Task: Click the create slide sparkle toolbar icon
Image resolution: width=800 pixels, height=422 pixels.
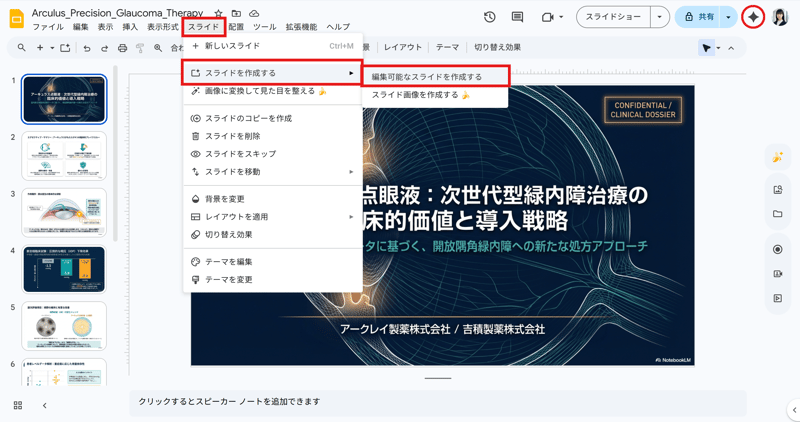Action: pos(65,47)
